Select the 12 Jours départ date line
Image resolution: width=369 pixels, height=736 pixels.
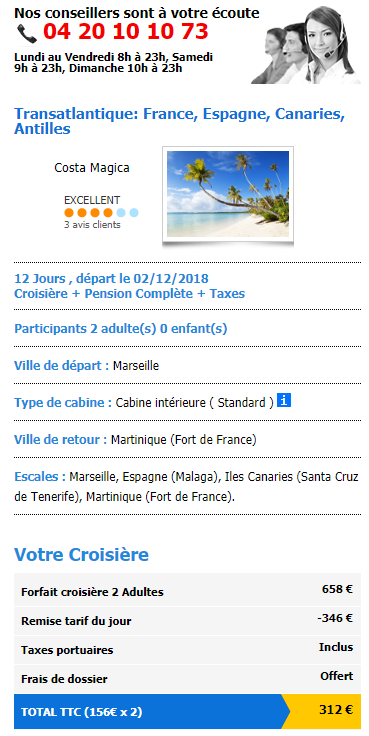click(x=112, y=279)
